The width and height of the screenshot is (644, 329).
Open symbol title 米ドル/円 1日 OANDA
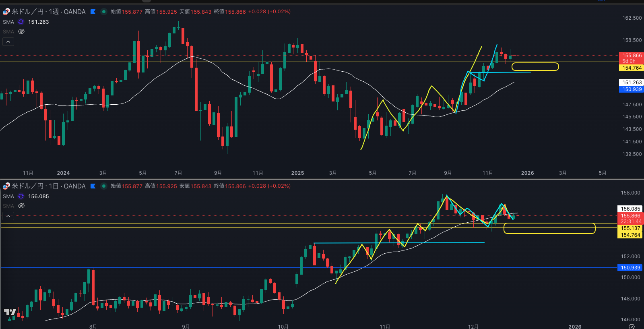(x=48, y=186)
